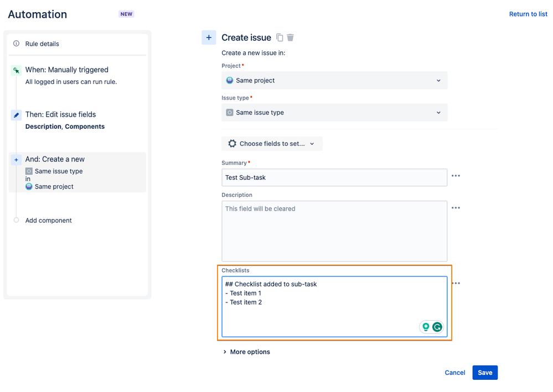The width and height of the screenshot is (553, 392).
Task: Select Rule details in sidebar
Action: 42,44
